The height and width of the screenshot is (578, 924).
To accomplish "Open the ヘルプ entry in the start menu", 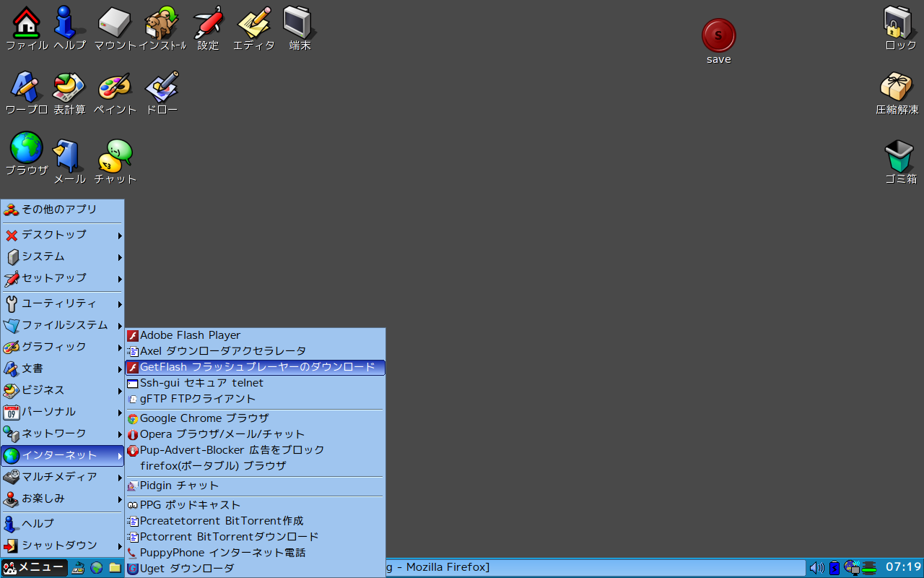I will point(63,524).
